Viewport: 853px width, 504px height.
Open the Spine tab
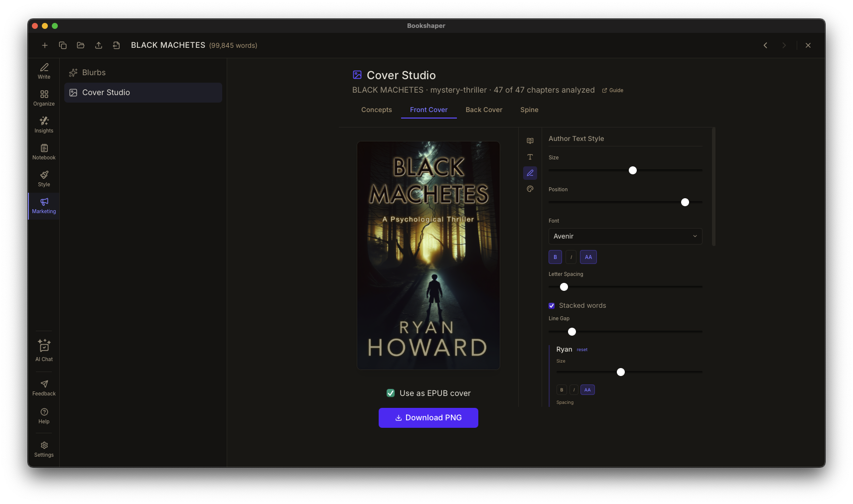(529, 110)
